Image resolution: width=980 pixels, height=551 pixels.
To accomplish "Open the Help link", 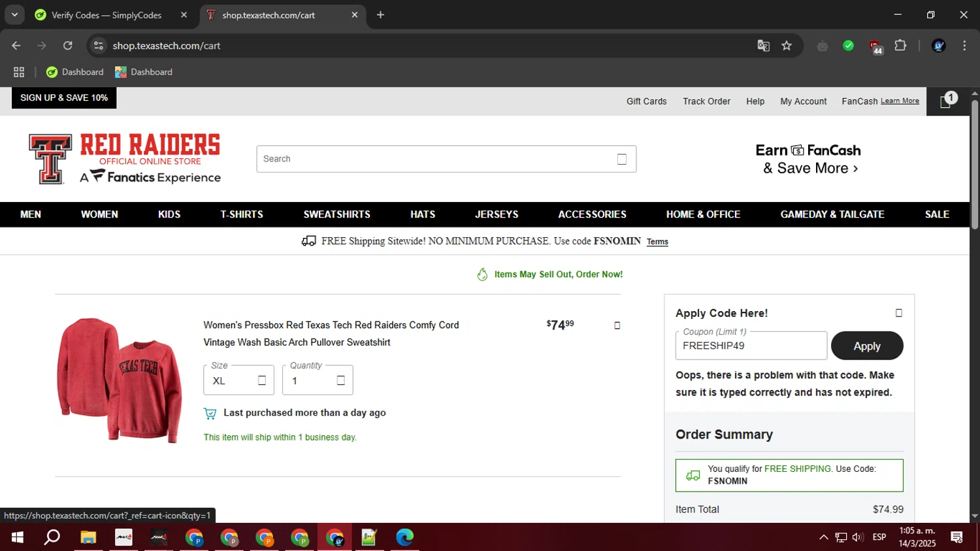I will (755, 101).
